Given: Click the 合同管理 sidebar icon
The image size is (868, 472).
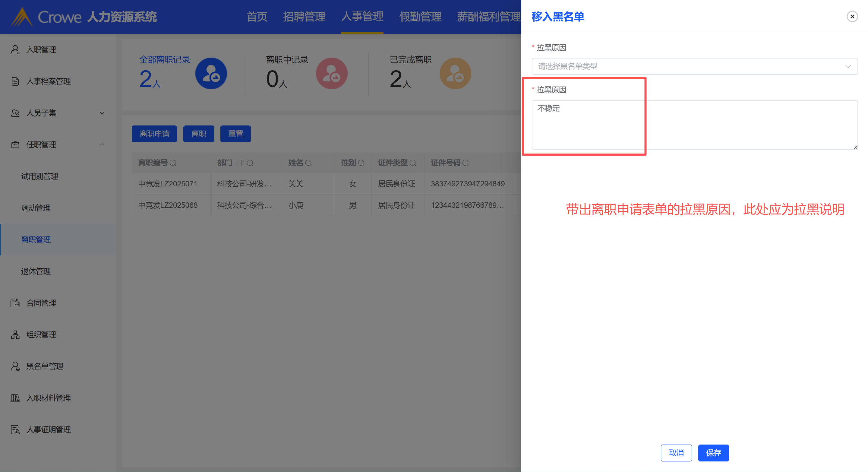Looking at the screenshot, I should point(15,303).
